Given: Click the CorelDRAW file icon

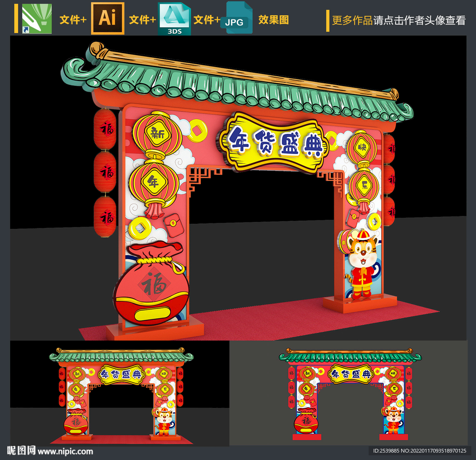Looking at the screenshot, I should 37,19.
